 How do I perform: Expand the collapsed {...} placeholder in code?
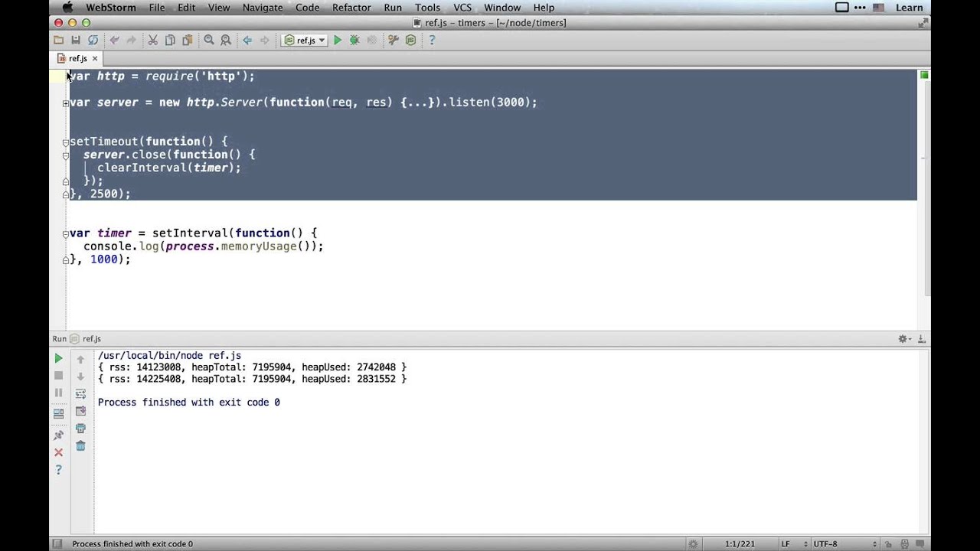[x=418, y=102]
